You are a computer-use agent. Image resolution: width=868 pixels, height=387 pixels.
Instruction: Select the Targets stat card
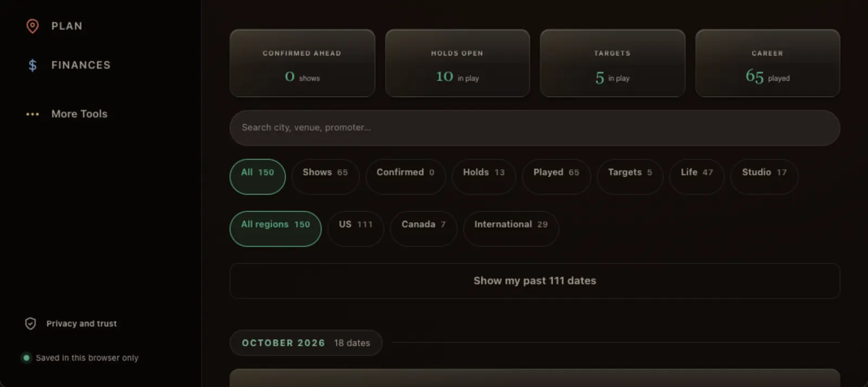612,63
